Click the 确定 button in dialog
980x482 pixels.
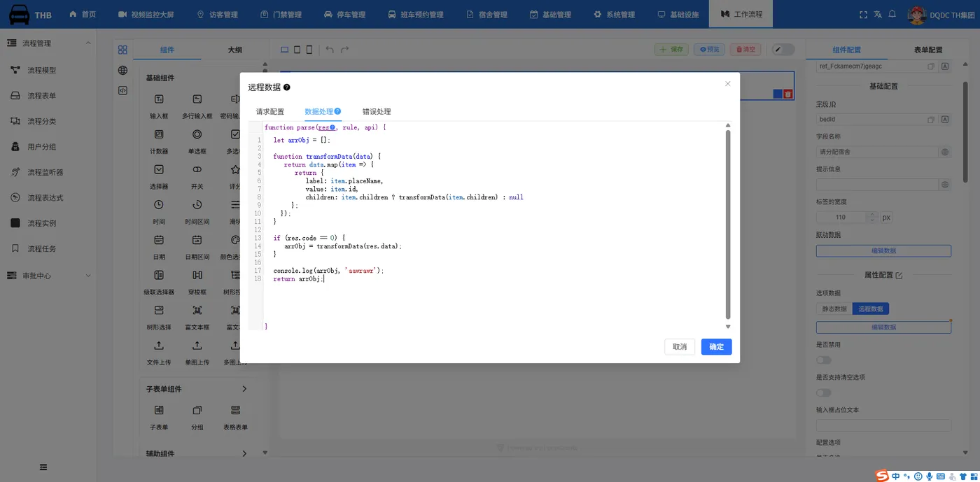pos(717,346)
